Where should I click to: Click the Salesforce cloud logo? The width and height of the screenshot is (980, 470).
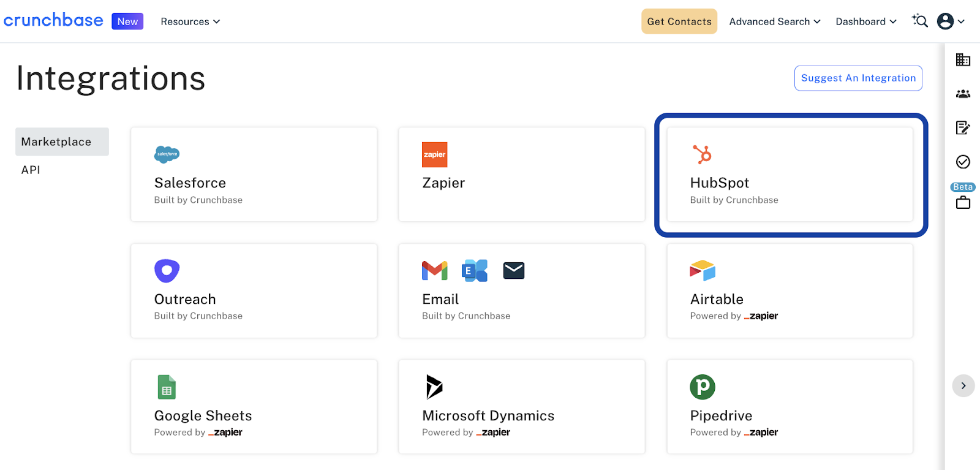pos(167,154)
